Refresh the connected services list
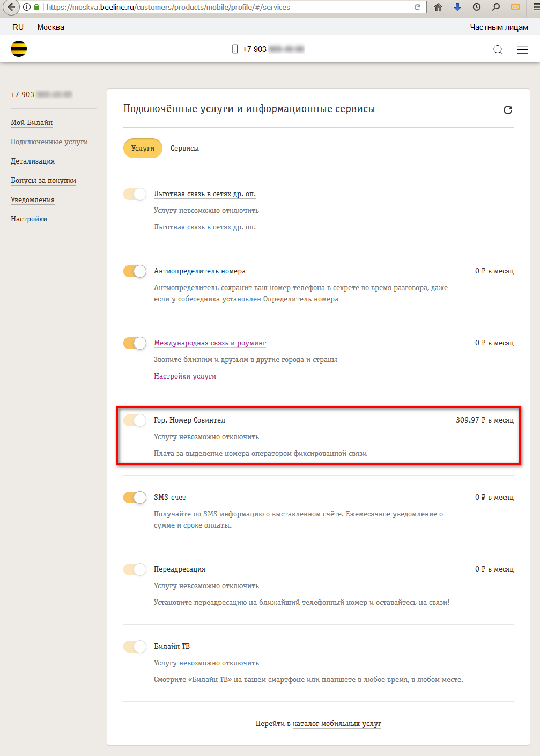540x756 pixels. click(508, 109)
